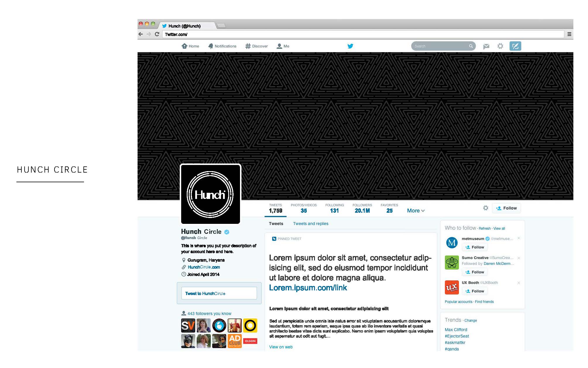Image resolution: width=588 pixels, height=368 pixels.
Task: Open direct messages envelope icon
Action: click(486, 46)
